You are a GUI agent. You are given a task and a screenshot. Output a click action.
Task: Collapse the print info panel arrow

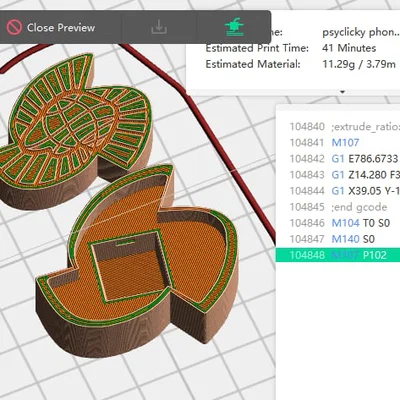pos(342,92)
